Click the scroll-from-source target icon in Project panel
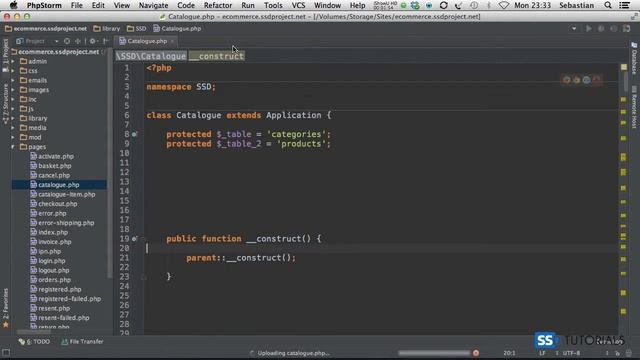This screenshot has width=640, height=360. 67,41
